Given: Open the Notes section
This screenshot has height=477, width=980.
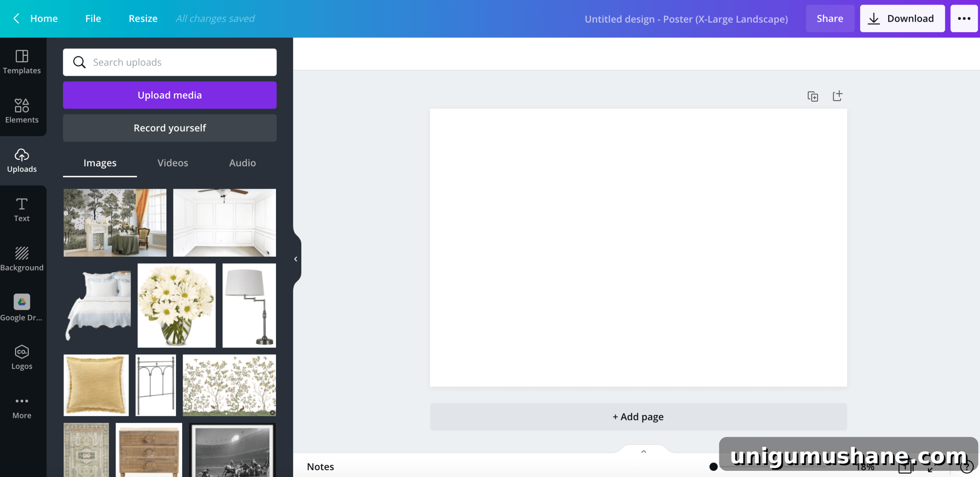Looking at the screenshot, I should click(320, 467).
